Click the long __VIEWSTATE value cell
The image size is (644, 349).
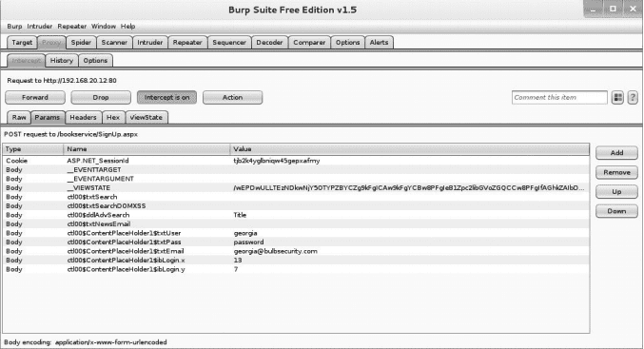(409, 187)
